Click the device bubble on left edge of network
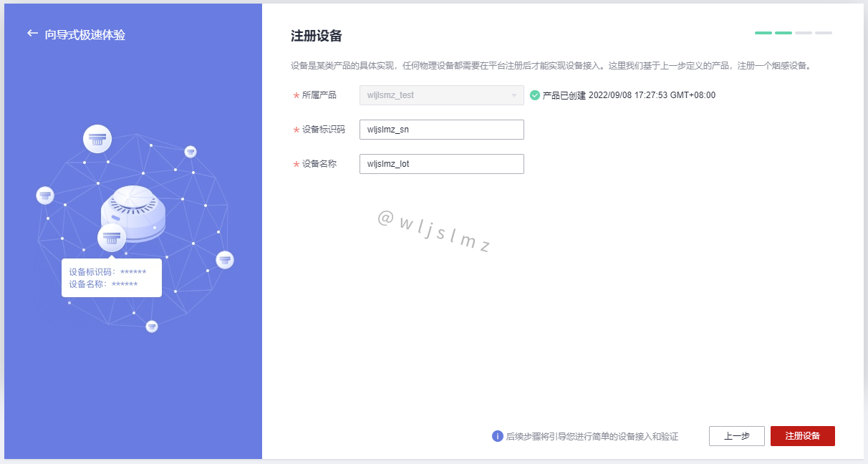 45,195
